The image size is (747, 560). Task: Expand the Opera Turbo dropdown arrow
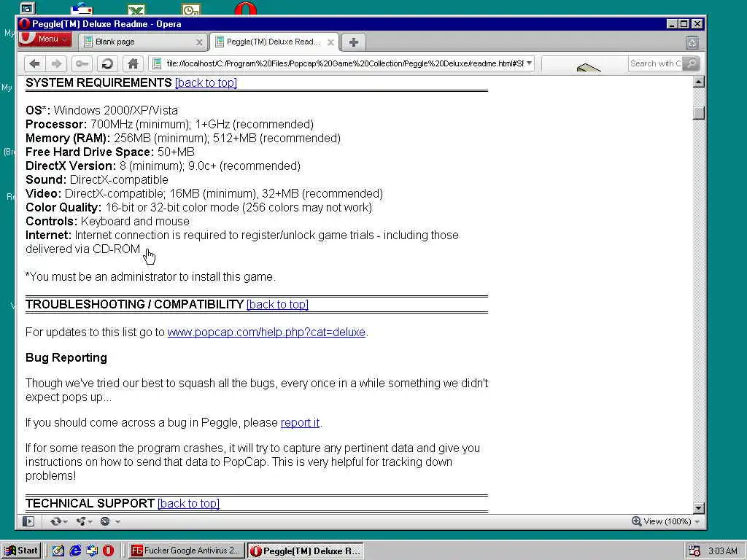pos(117,522)
